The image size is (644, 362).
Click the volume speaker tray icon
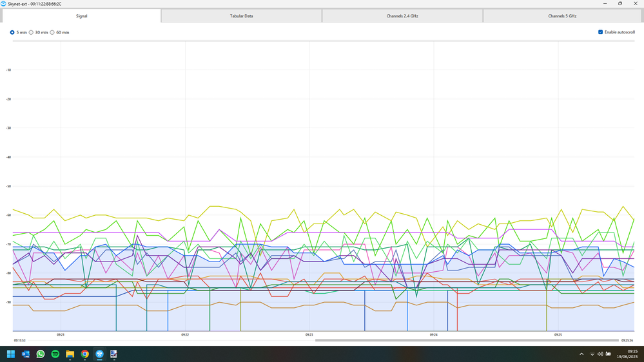pos(600,354)
